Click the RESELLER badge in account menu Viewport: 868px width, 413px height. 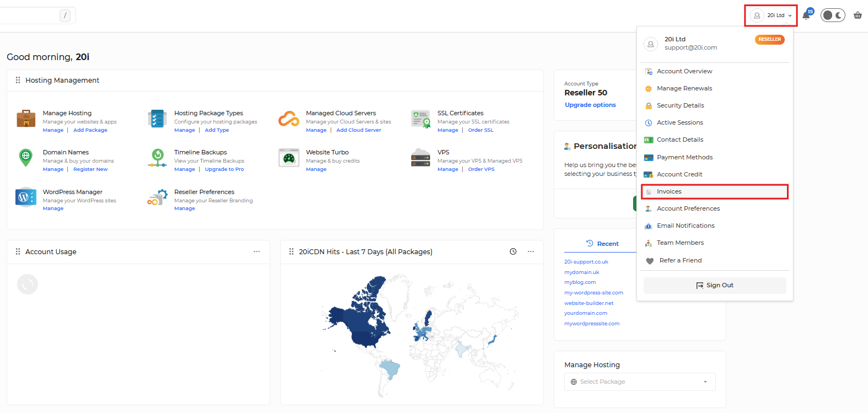[x=770, y=40]
